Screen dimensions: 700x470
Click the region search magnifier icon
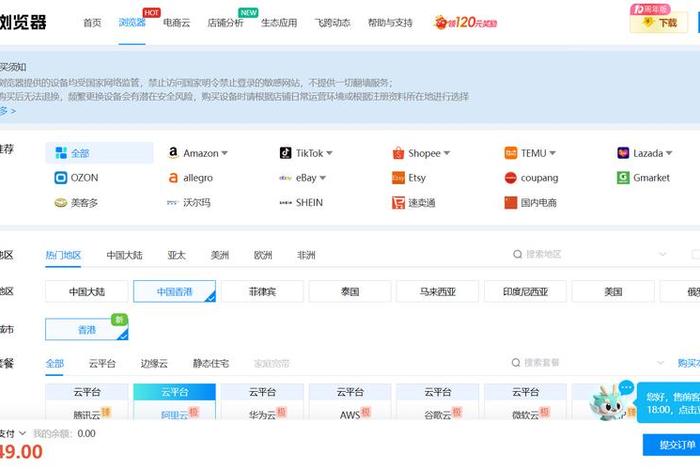coord(517,254)
